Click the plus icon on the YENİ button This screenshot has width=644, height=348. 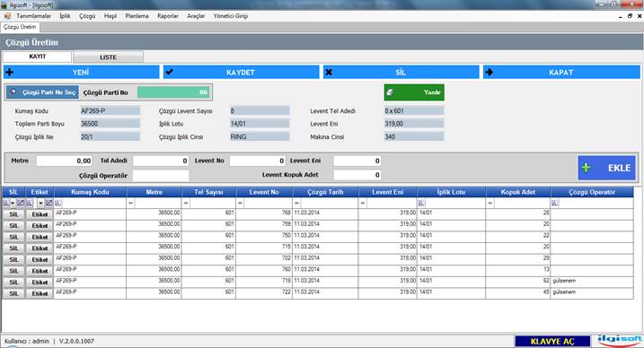pyautogui.click(x=10, y=72)
